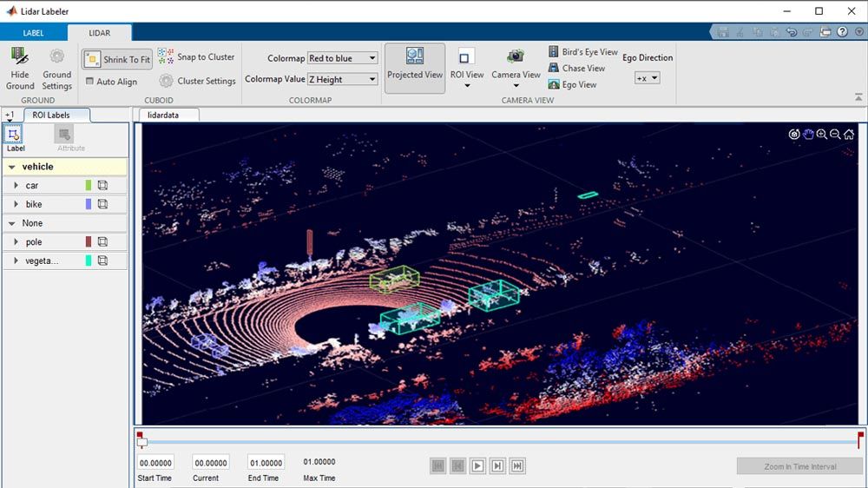Click the pole label color swatch
Screen dimensions: 868x488
(88, 242)
